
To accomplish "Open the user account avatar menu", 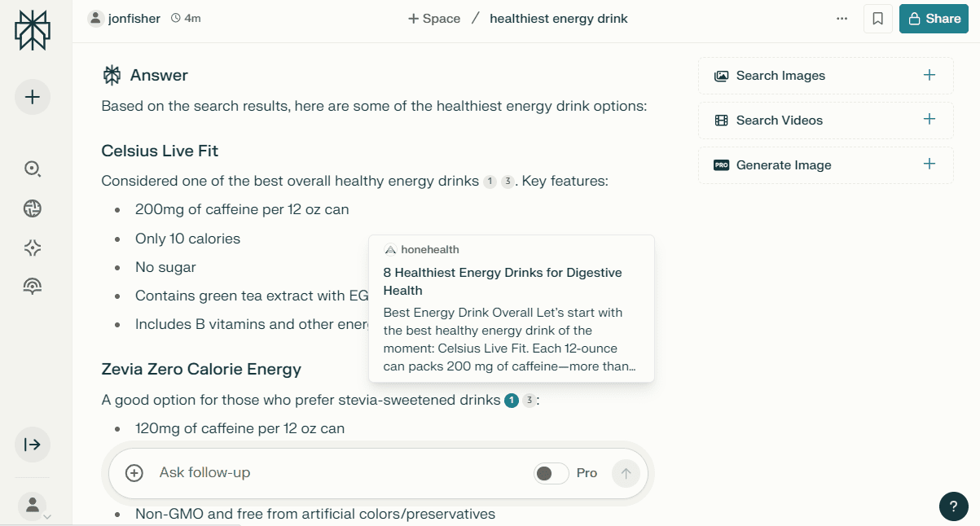I will [33, 506].
